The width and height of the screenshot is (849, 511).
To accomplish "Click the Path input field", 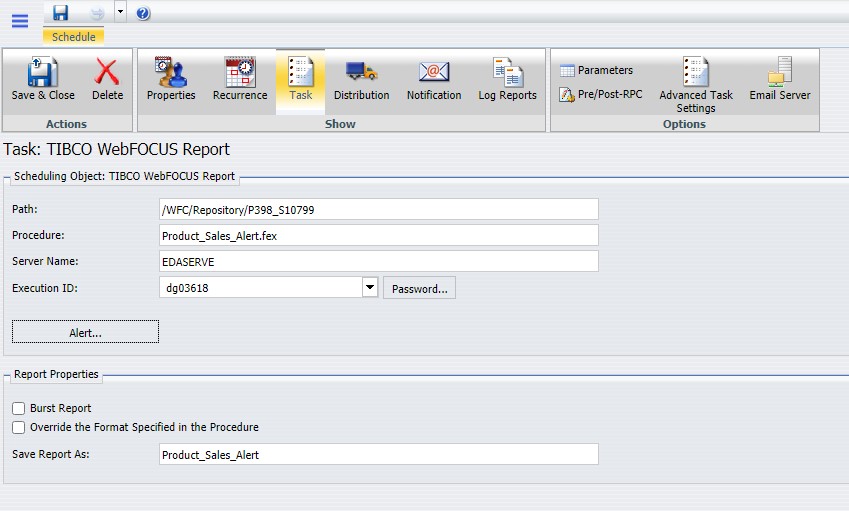I will 379,209.
